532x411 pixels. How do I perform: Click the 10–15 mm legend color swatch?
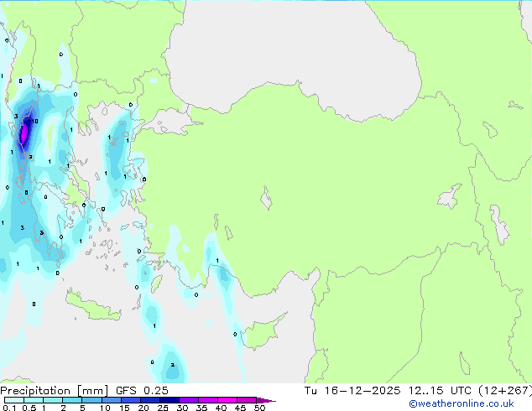111,400
